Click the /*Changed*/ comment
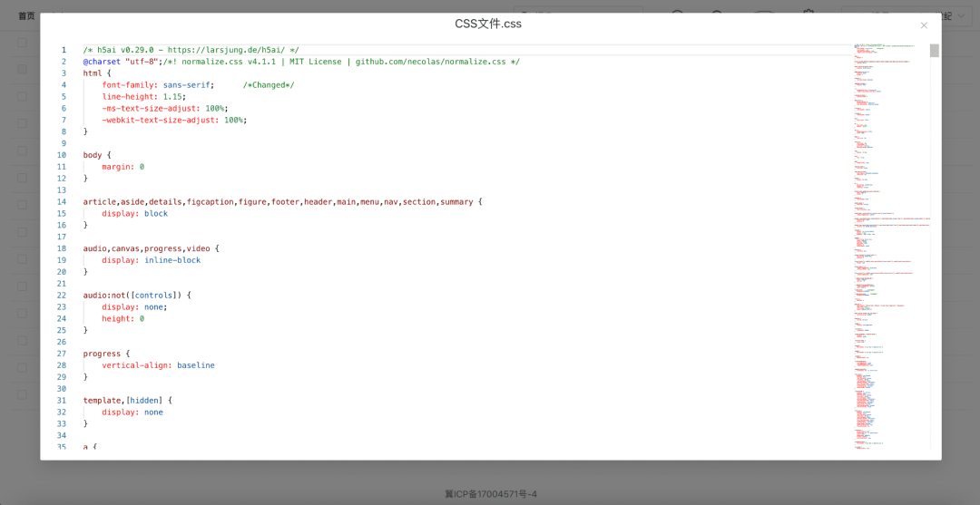Viewport: 980px width, 505px height. coord(269,85)
